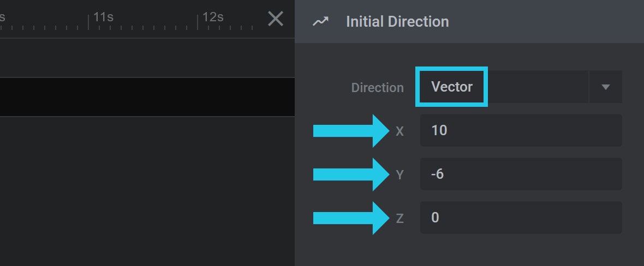Click the empty timeline row above the black track
Screen dimensions: 644x266
click(x=147, y=58)
